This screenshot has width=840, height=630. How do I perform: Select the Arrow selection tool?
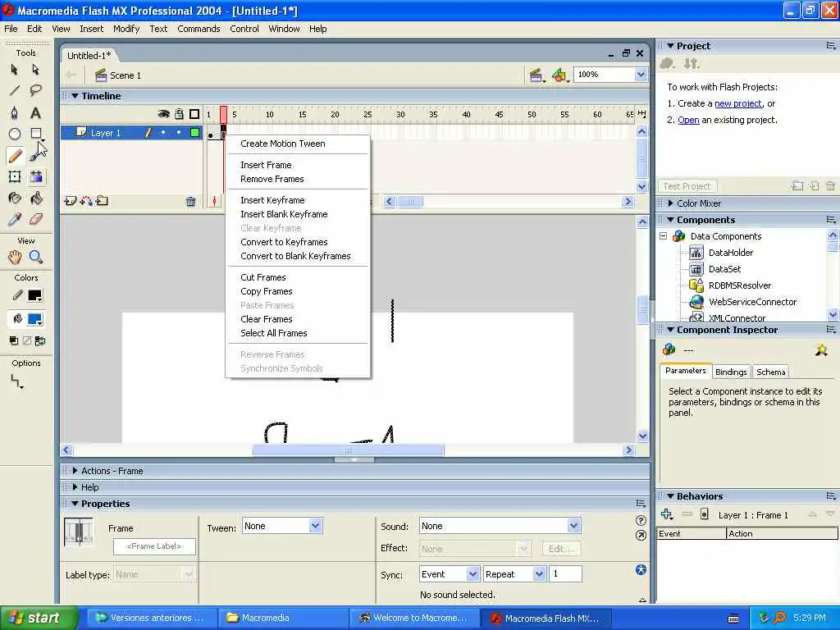pos(15,70)
